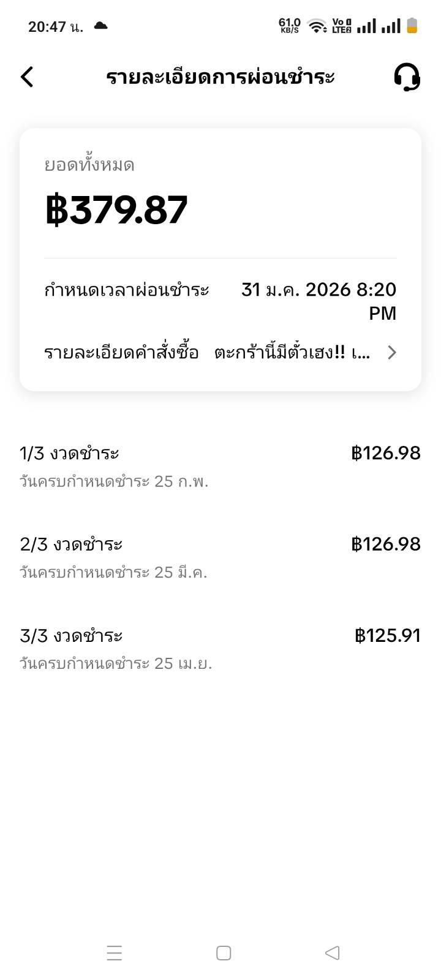
Task: Tap the ฿125.91 final installment amount
Action: coord(388,636)
